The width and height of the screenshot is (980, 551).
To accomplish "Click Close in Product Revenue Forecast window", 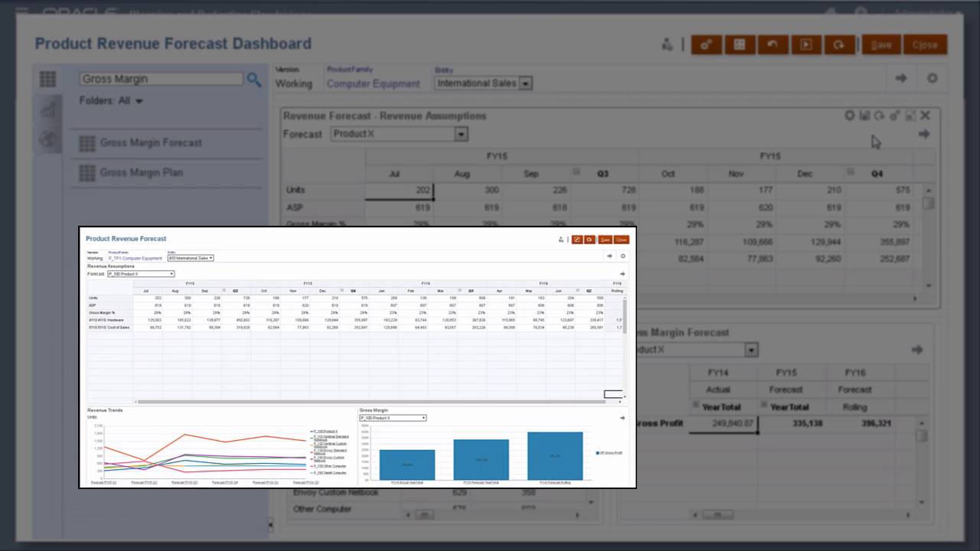I will tap(622, 240).
